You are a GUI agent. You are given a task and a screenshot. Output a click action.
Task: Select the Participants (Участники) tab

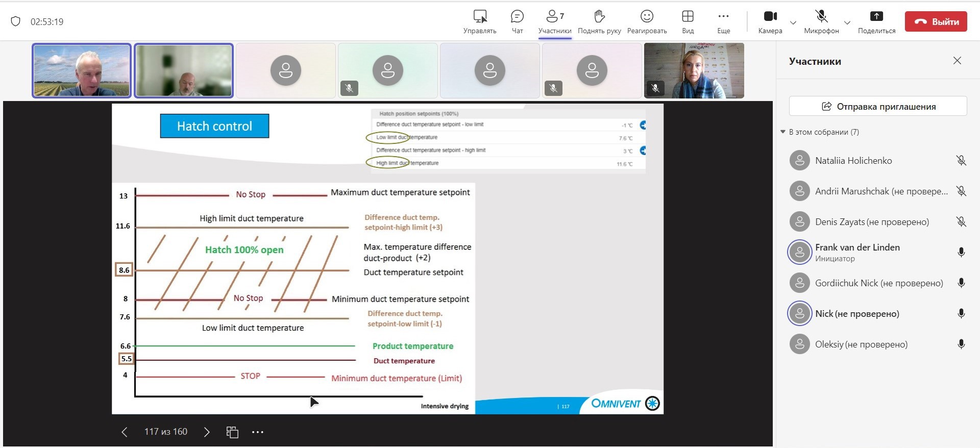click(x=555, y=21)
